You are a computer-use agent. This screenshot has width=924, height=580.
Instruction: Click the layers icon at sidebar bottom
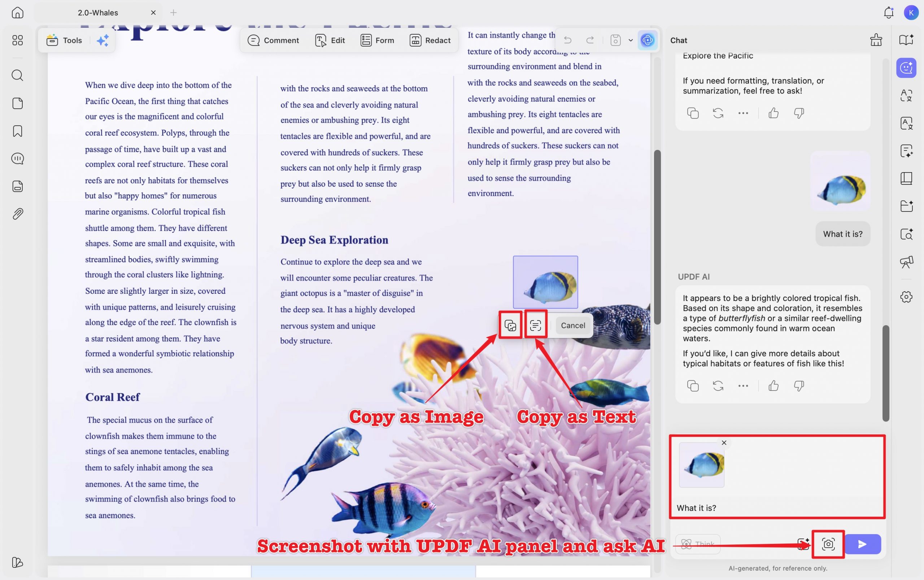point(18,562)
